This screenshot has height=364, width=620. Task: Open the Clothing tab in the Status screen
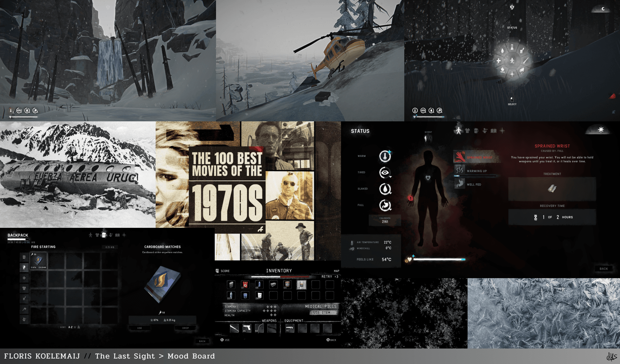(x=467, y=131)
